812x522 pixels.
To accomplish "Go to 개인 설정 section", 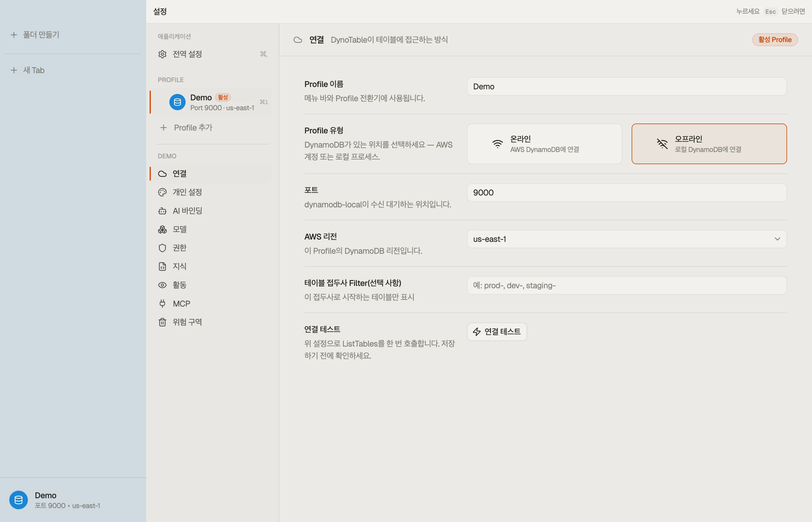I will (212, 192).
